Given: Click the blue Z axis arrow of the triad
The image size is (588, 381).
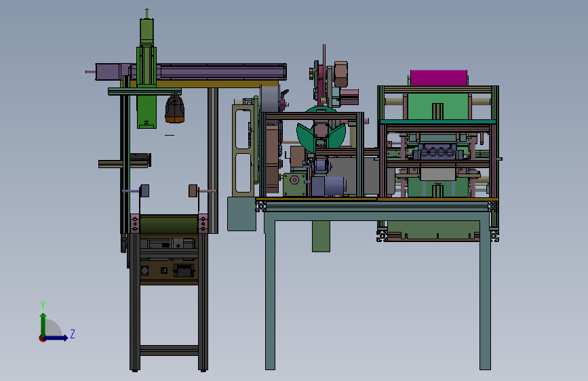Looking at the screenshot, I should click(56, 338).
